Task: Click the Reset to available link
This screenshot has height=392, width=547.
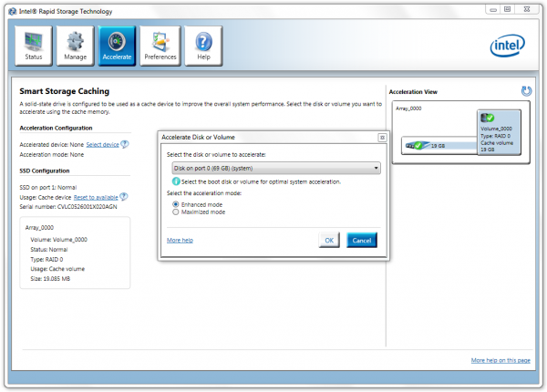Action: tap(96, 198)
